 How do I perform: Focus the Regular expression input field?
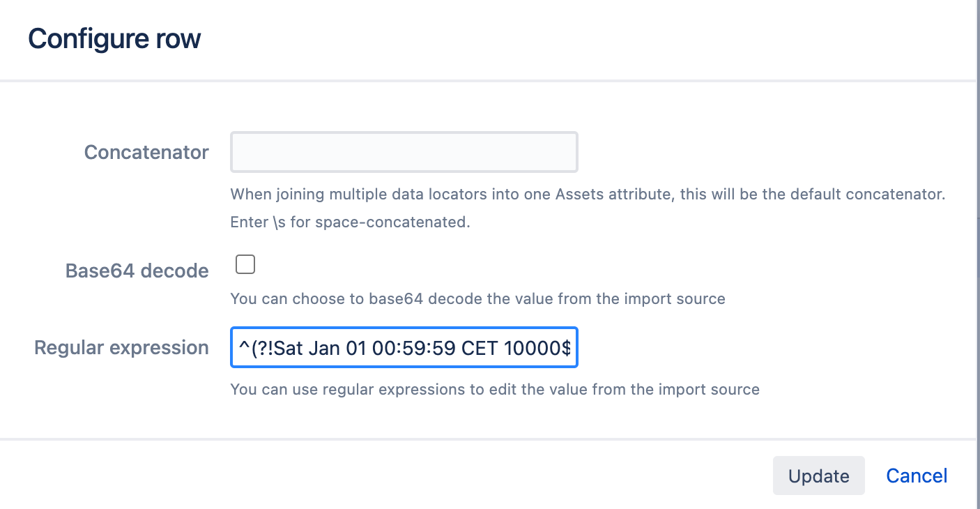tap(404, 347)
